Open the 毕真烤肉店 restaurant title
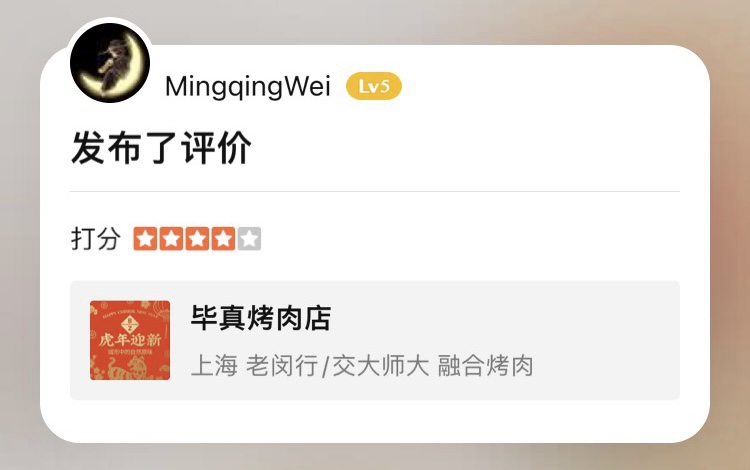This screenshot has width=750, height=470. coord(261,318)
